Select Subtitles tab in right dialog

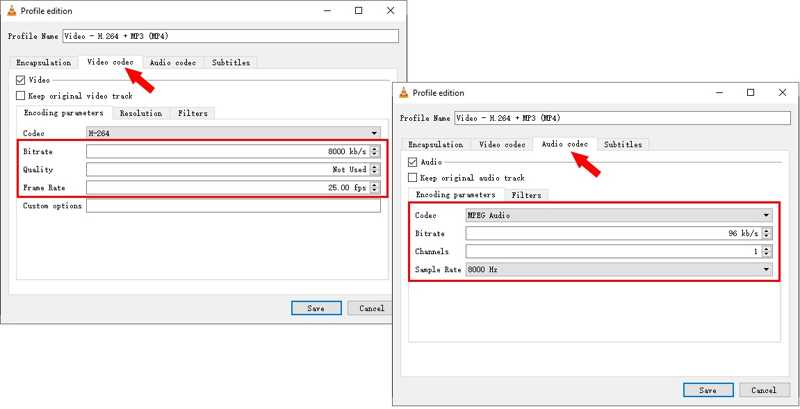click(623, 144)
